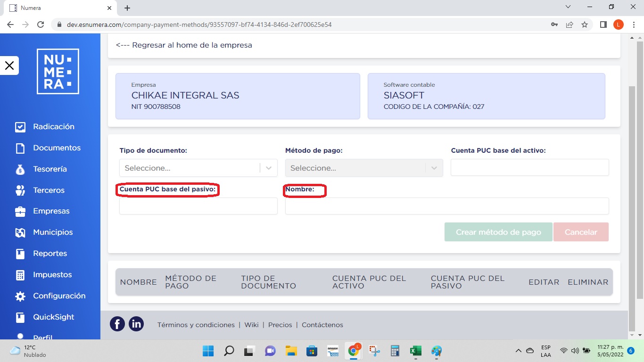Open Excel from the taskbar
Viewport: 644px width, 362px height.
point(415,351)
